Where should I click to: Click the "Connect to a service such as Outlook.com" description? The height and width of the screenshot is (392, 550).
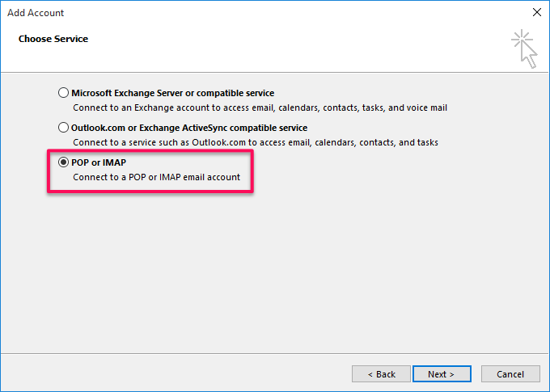pos(255,142)
